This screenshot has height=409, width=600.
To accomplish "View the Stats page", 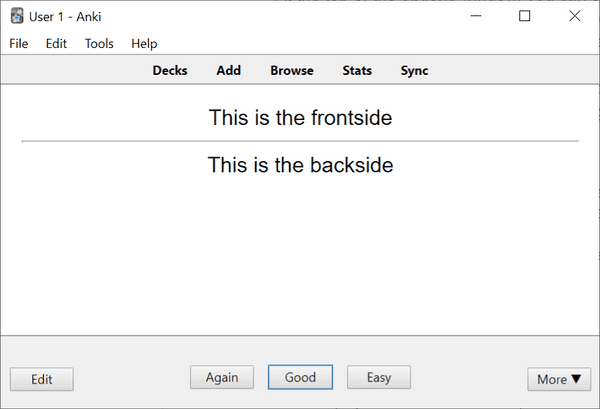I will (x=357, y=71).
